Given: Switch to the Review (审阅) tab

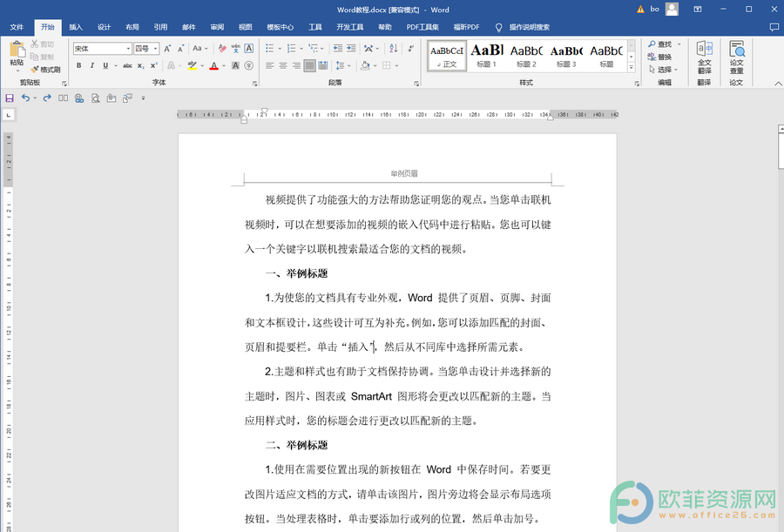Looking at the screenshot, I should click(x=217, y=27).
